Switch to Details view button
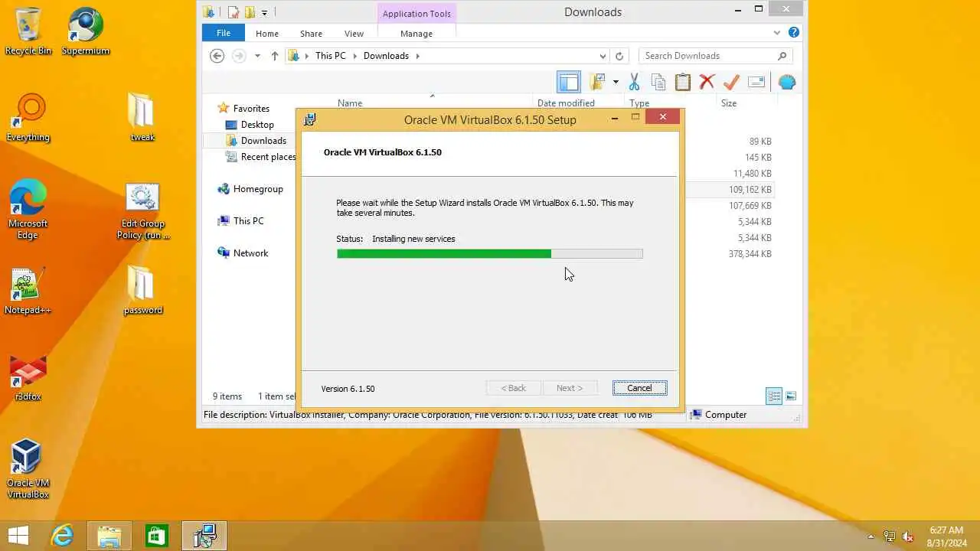Screen dimensions: 980x551 pyautogui.click(x=774, y=396)
